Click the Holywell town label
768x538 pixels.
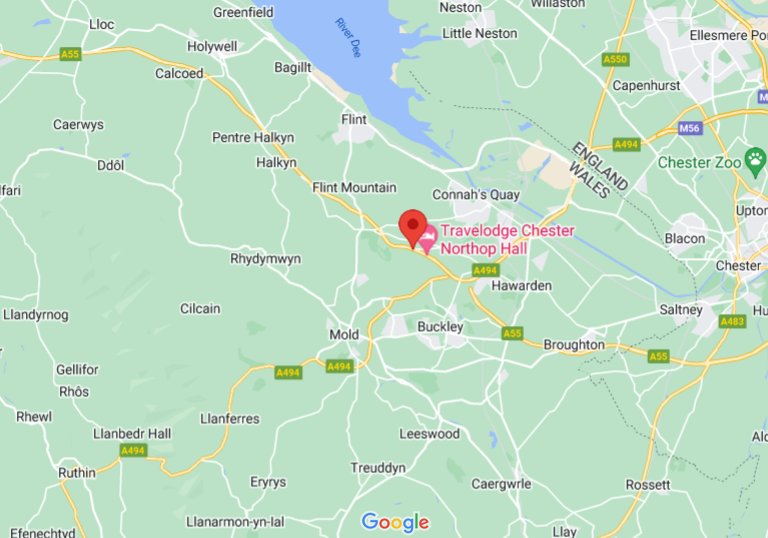pyautogui.click(x=212, y=47)
